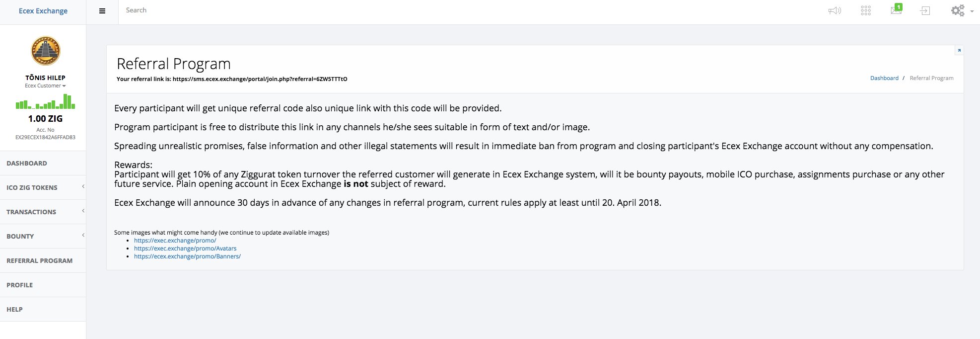Open the megaphone announcements icon

tap(835, 10)
